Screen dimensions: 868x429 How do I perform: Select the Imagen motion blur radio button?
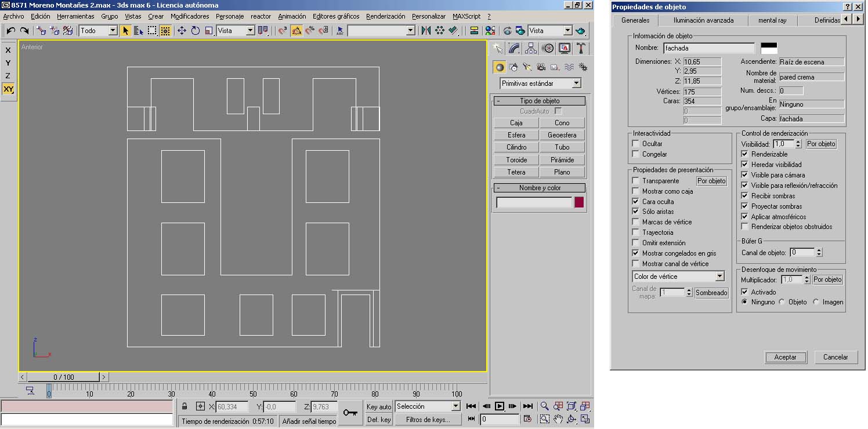816,302
